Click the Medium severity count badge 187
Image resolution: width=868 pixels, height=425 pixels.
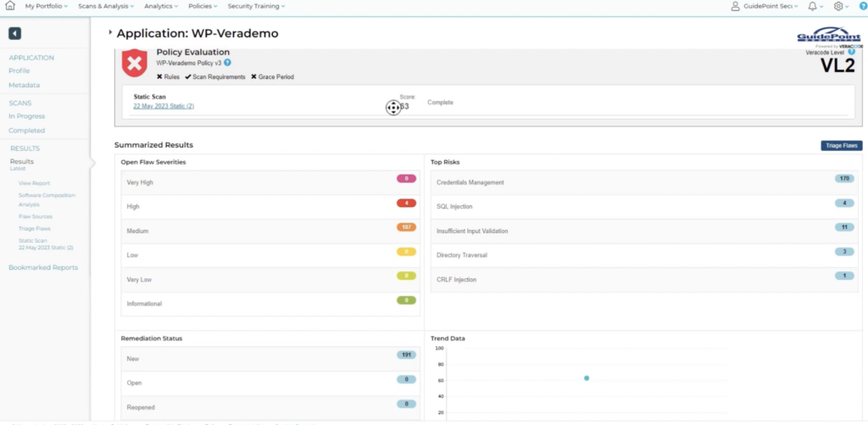point(406,227)
